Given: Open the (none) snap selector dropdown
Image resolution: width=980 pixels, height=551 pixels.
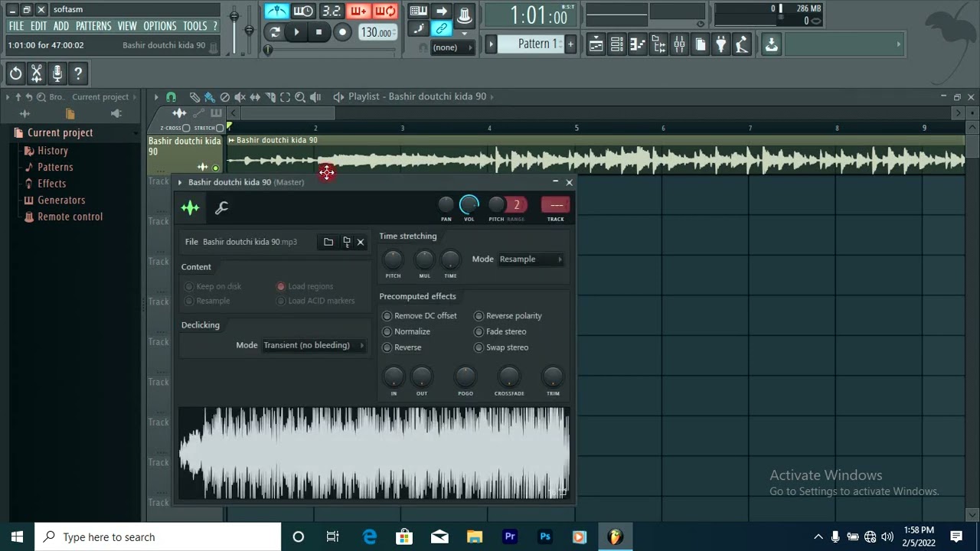Looking at the screenshot, I should click(x=452, y=47).
